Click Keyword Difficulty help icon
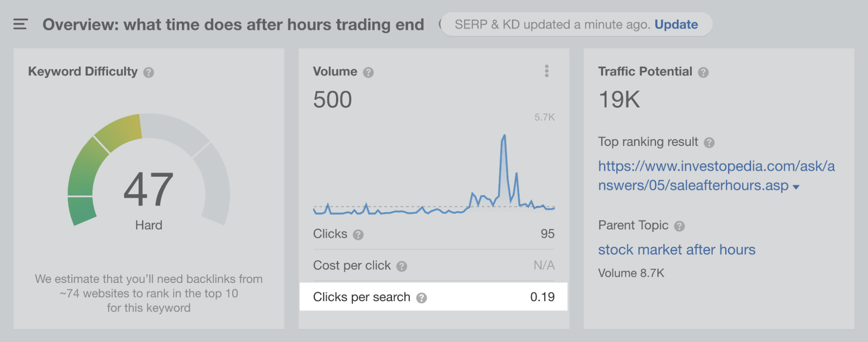 point(149,72)
